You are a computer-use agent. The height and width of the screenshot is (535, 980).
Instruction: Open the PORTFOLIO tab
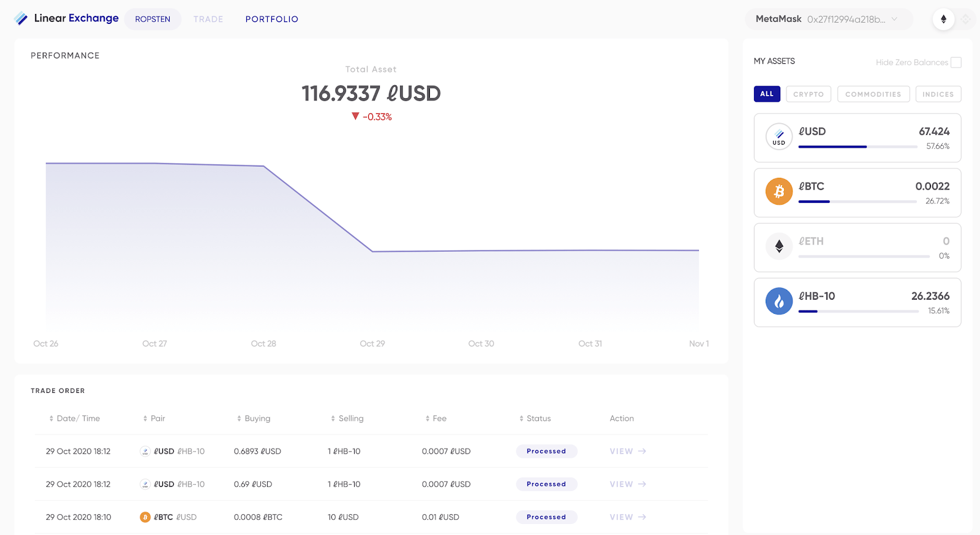coord(272,19)
